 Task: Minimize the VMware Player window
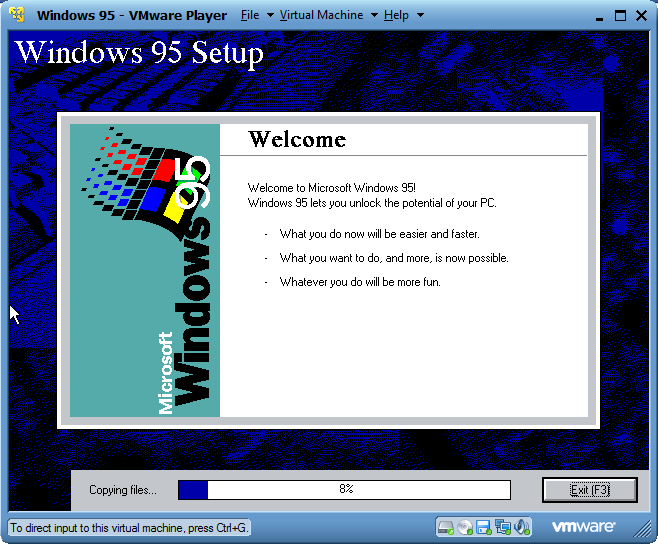click(599, 17)
